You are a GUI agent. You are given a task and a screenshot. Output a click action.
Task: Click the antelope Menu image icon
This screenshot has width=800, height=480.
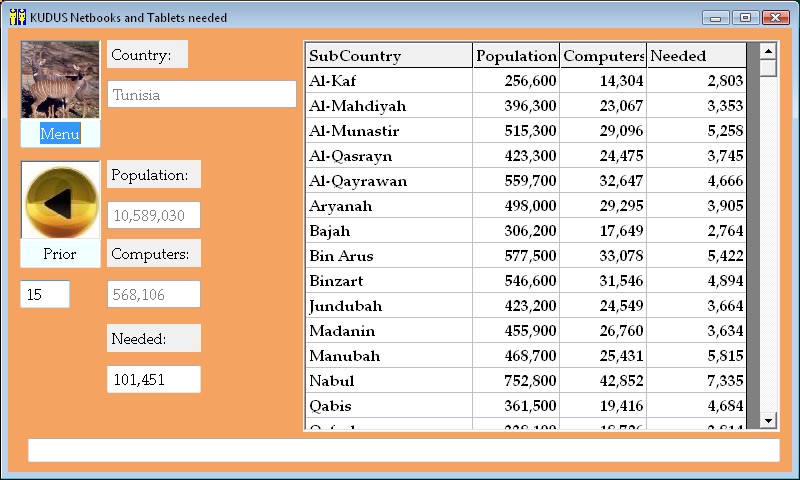[x=60, y=80]
